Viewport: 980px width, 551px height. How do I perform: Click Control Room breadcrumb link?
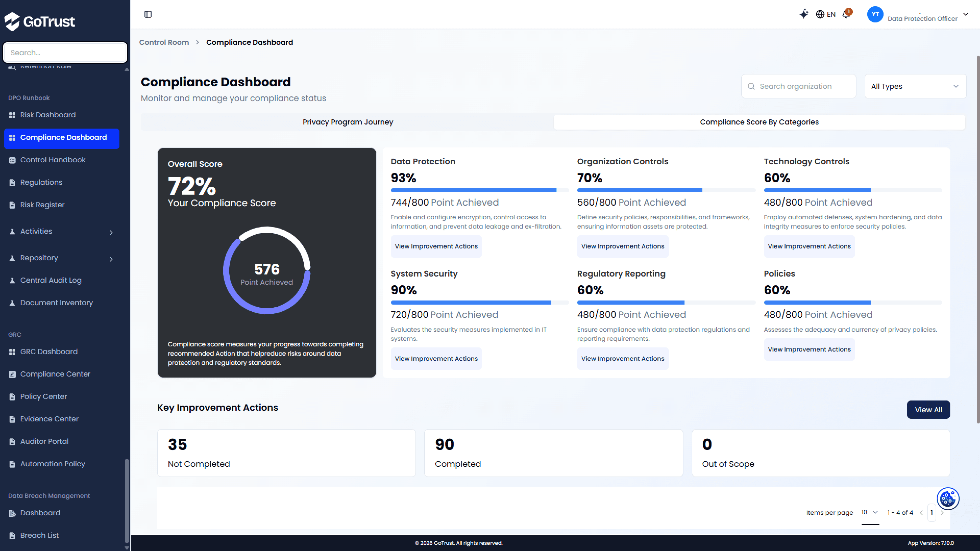[x=164, y=42]
